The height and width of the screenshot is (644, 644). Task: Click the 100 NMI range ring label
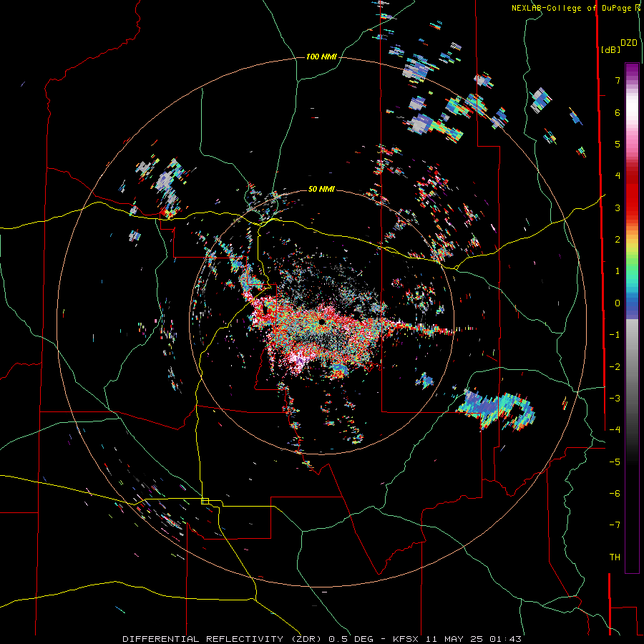pyautogui.click(x=321, y=57)
